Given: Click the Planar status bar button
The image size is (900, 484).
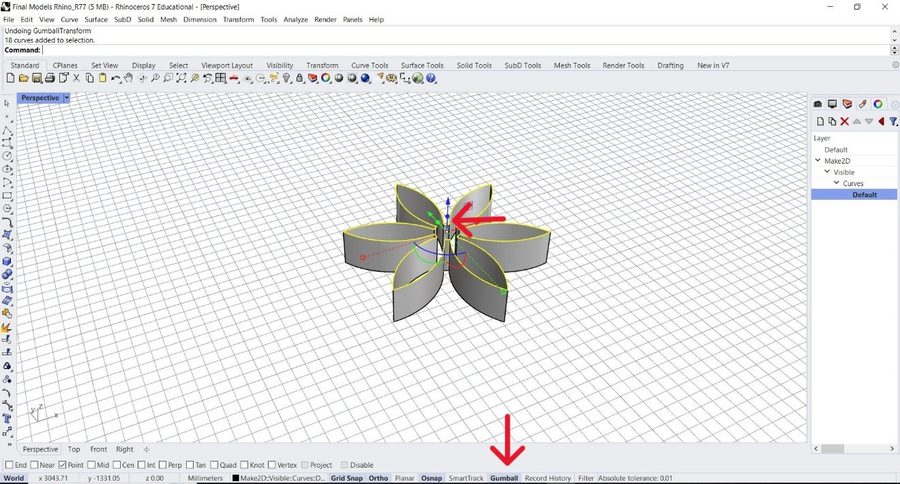Looking at the screenshot, I should [x=405, y=478].
